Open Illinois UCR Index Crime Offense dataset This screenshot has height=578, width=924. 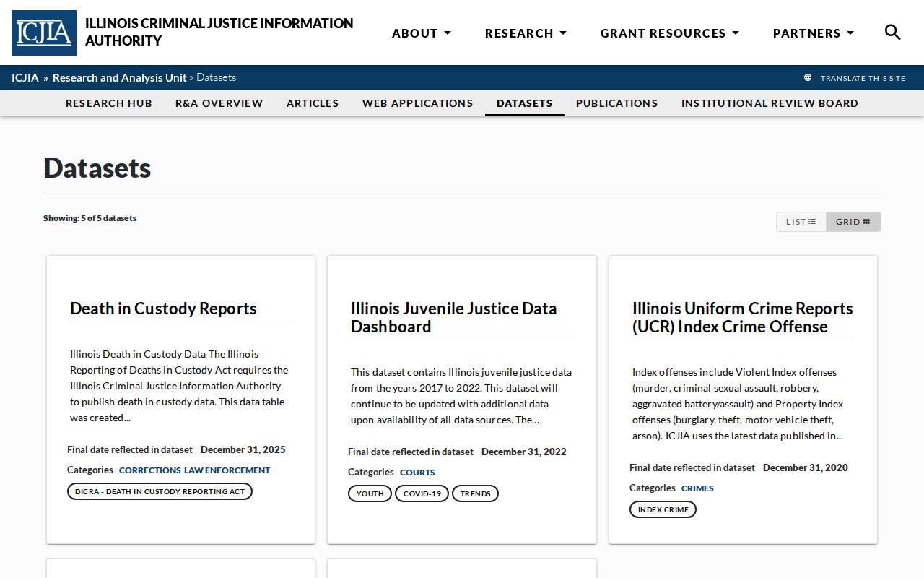pyautogui.click(x=743, y=317)
